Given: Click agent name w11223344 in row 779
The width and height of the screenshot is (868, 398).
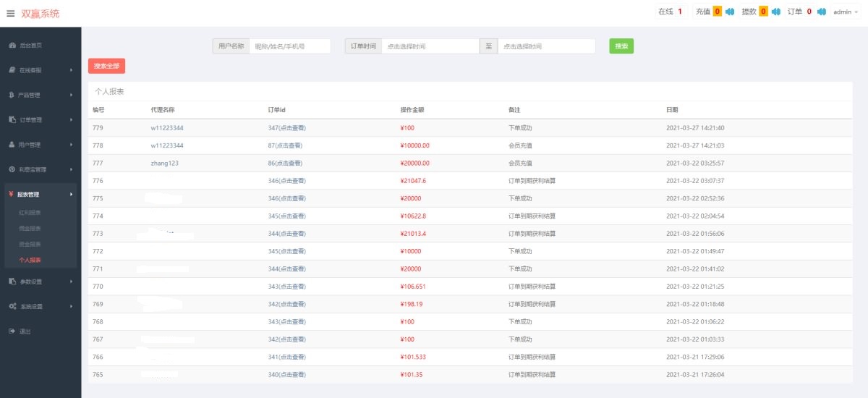Looking at the screenshot, I should 167,127.
